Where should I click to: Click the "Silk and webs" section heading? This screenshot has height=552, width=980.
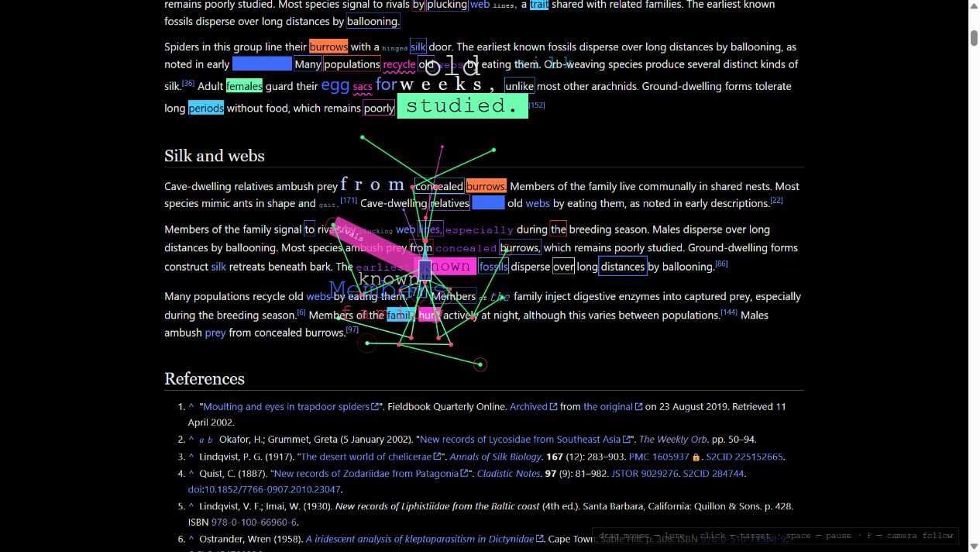(x=215, y=156)
